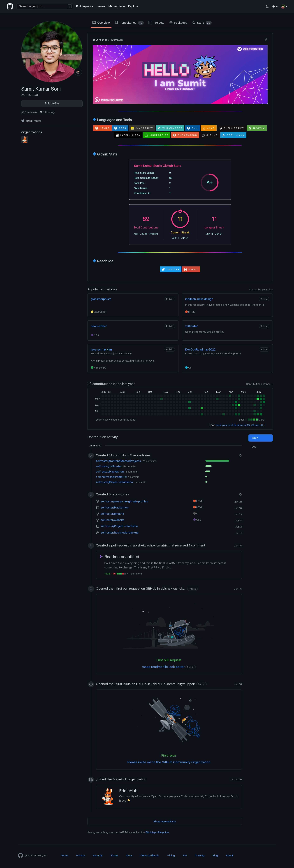
Task: Click the GitHub octocat logo in the header
Action: 9,6
